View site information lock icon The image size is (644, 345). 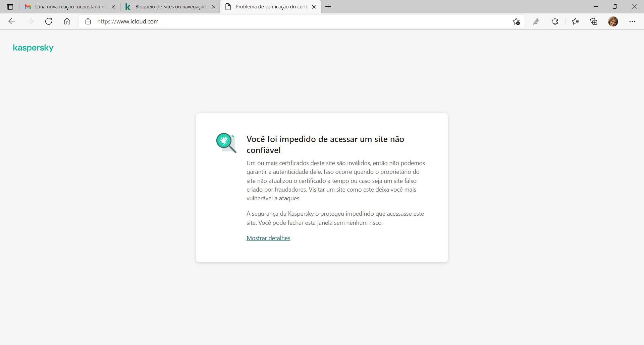coord(88,21)
